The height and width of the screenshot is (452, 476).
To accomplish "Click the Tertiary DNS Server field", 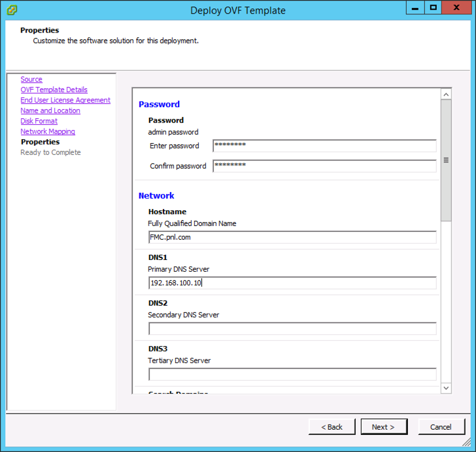I will tap(292, 374).
